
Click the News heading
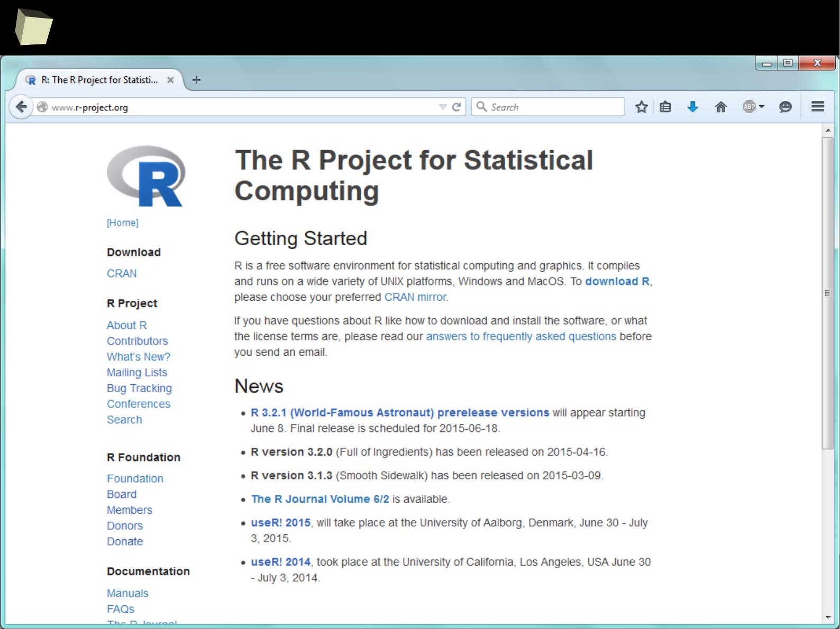tap(259, 386)
